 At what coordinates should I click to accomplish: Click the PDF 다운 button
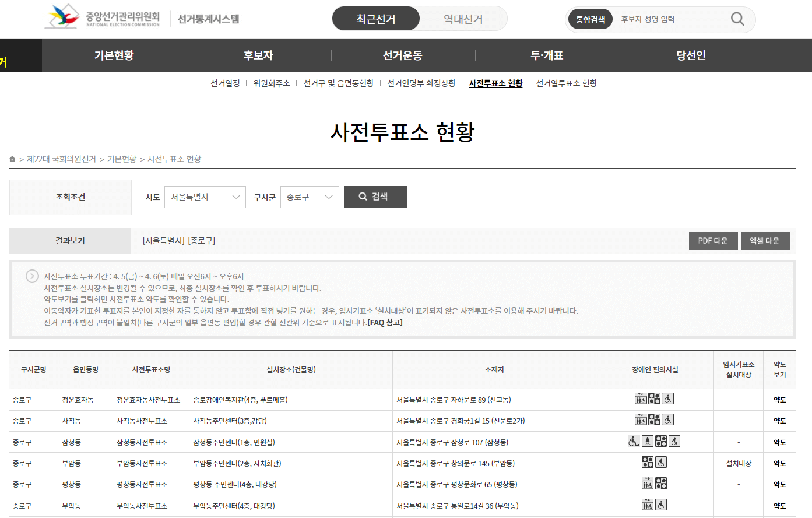click(713, 240)
